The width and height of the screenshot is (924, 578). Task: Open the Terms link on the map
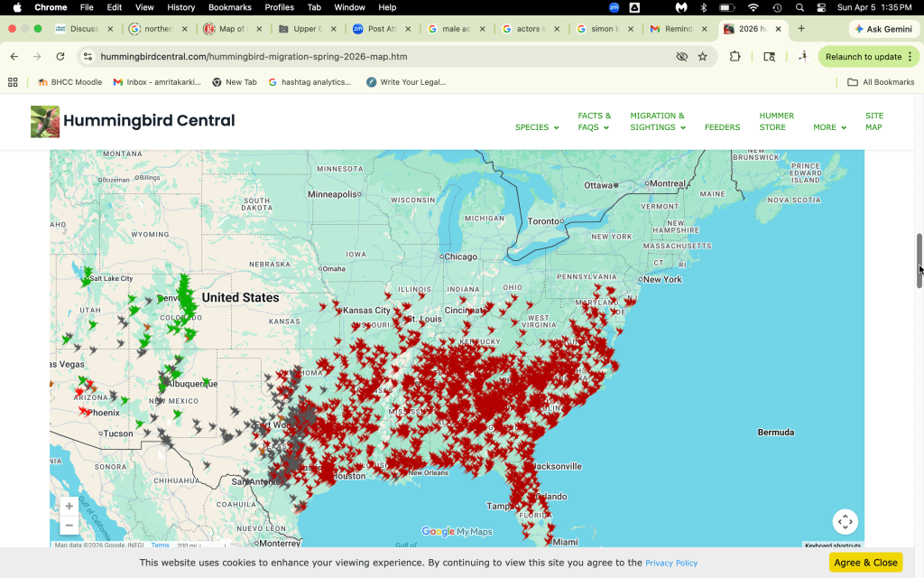[x=160, y=545]
